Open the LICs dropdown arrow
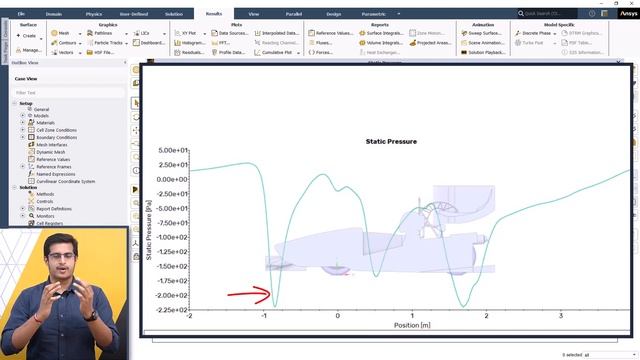The width and height of the screenshot is (640, 360). [x=164, y=33]
